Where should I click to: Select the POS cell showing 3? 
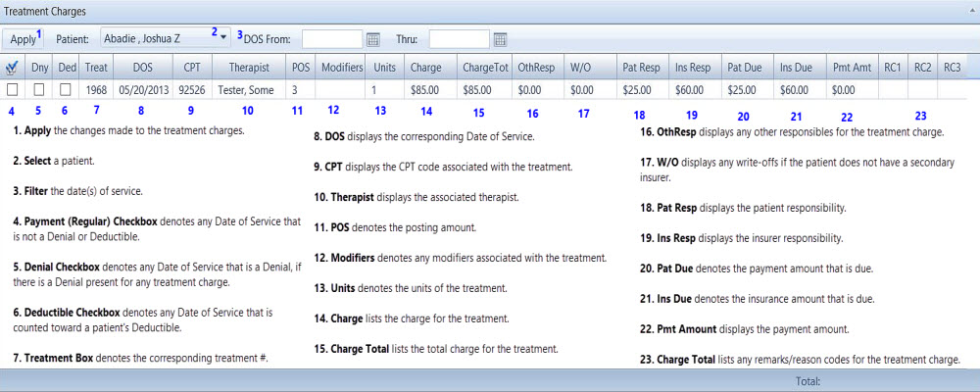pyautogui.click(x=301, y=90)
